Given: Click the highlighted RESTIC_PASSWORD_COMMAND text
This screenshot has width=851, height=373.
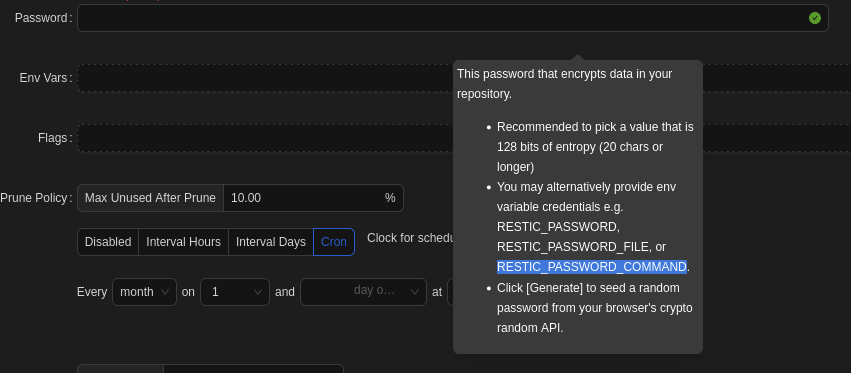Looking at the screenshot, I should pyautogui.click(x=592, y=267).
